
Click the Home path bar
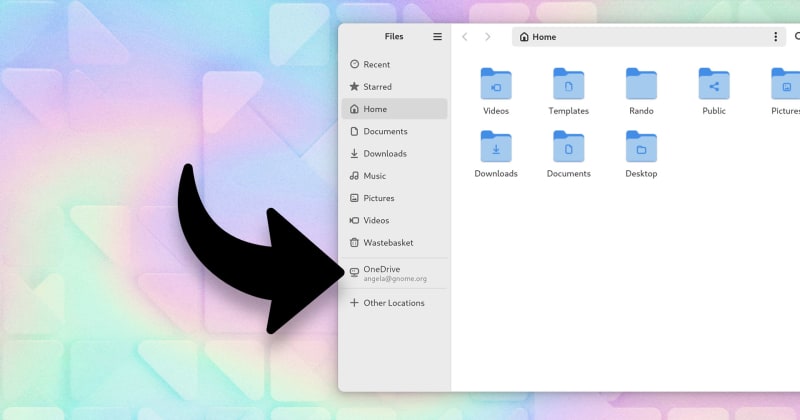[x=638, y=37]
